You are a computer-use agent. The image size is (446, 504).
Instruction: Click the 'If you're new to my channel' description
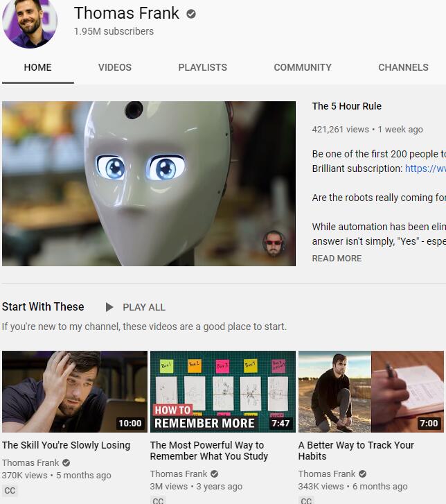[144, 327]
